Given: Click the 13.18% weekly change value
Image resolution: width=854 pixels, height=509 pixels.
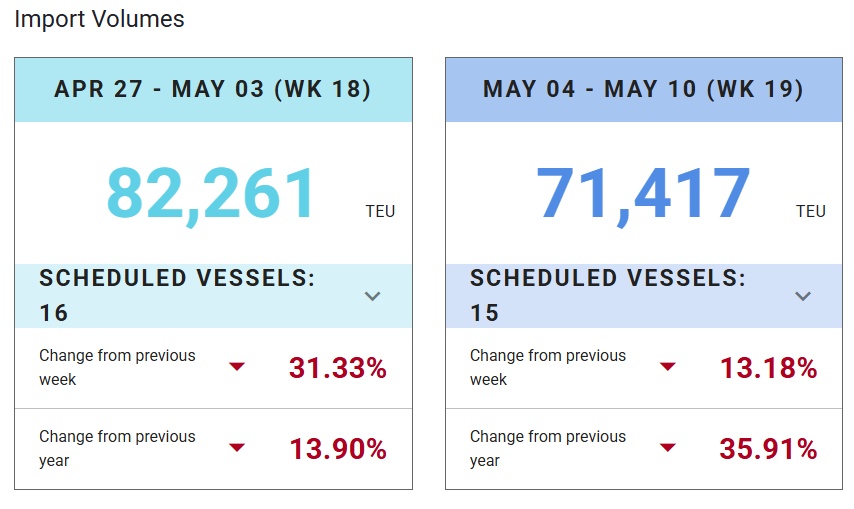Looking at the screenshot, I should (x=769, y=368).
